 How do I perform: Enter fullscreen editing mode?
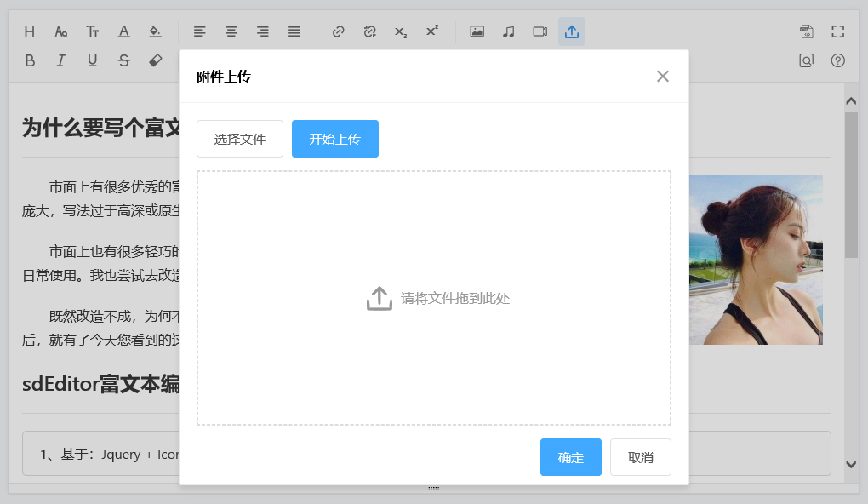coord(837,31)
